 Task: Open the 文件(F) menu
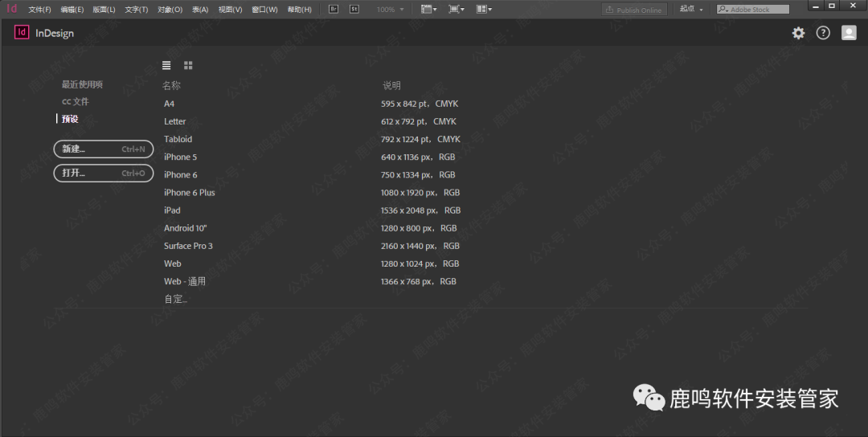click(39, 10)
